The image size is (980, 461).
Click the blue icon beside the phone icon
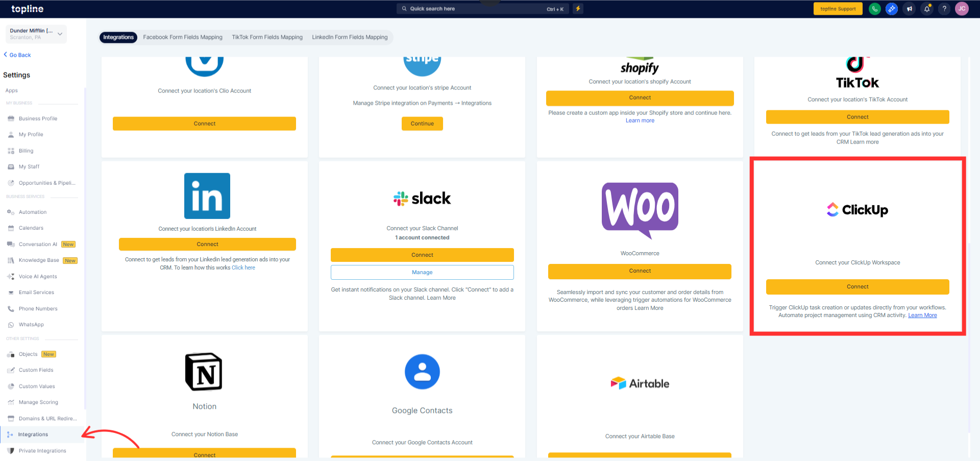(892, 9)
